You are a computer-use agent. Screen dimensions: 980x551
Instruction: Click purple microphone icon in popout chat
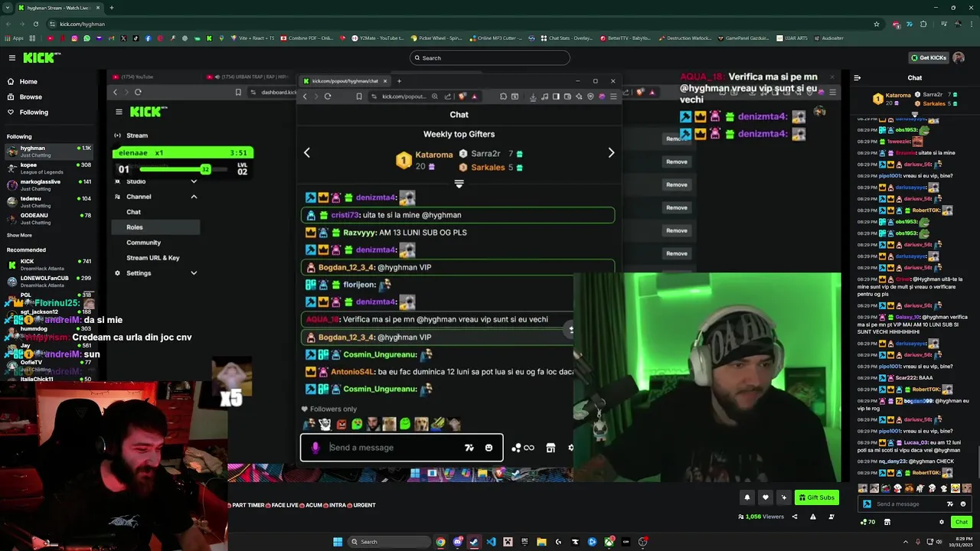click(x=315, y=448)
